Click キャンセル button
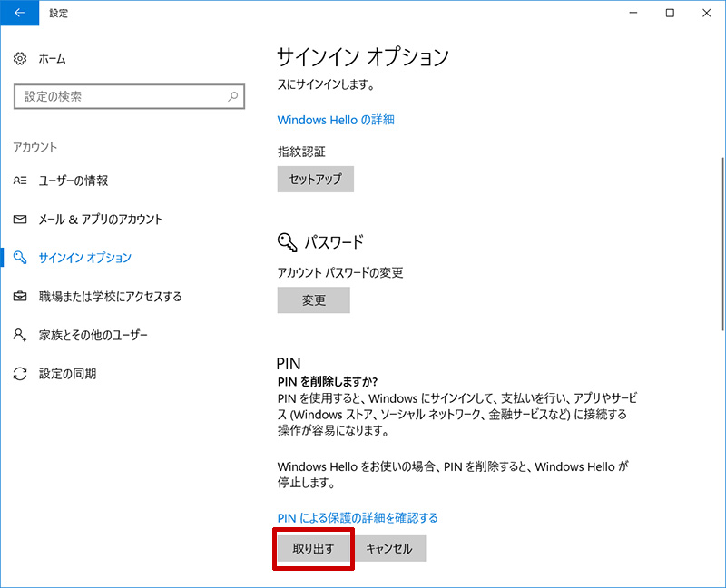This screenshot has height=588, width=726. point(389,549)
